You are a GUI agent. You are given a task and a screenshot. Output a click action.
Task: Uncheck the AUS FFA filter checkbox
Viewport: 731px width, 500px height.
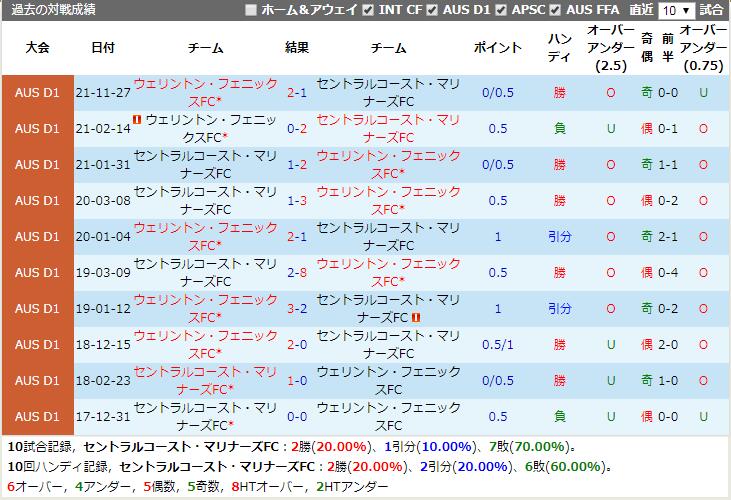(x=555, y=10)
